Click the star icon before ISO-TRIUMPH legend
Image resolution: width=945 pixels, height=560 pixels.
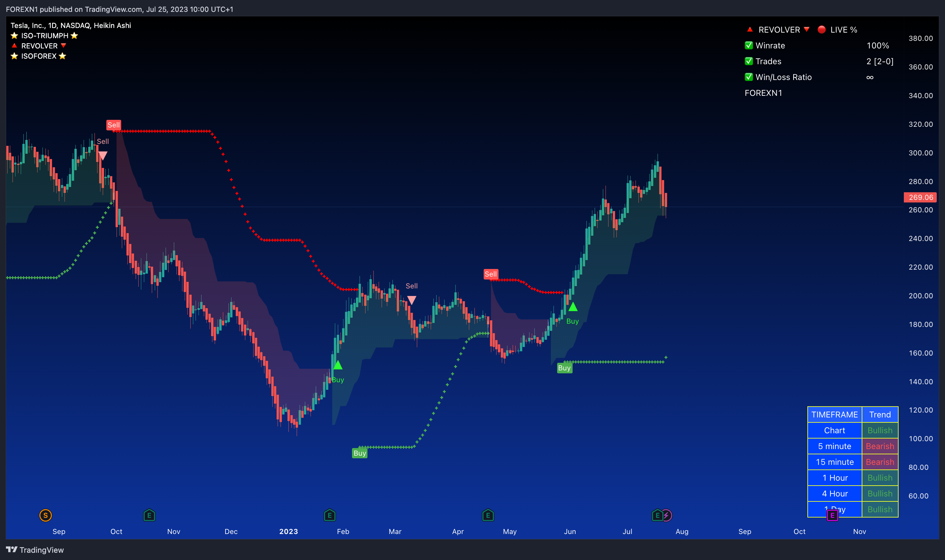14,36
